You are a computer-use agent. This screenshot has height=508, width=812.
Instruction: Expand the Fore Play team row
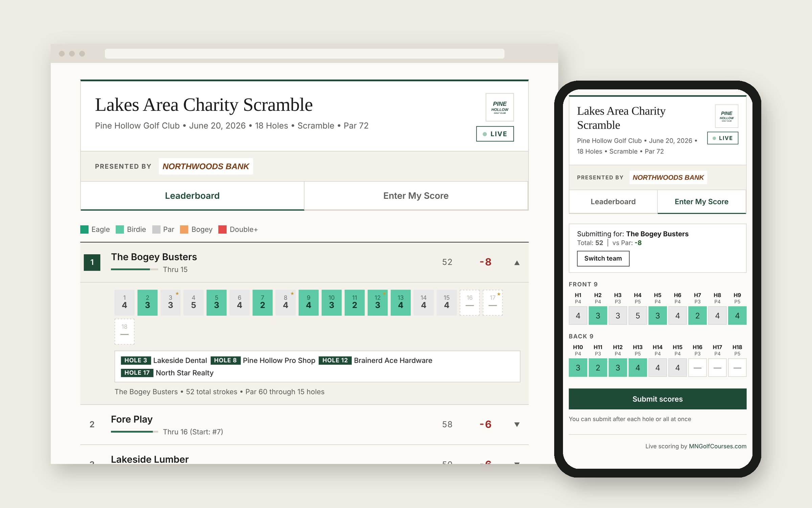point(517,424)
